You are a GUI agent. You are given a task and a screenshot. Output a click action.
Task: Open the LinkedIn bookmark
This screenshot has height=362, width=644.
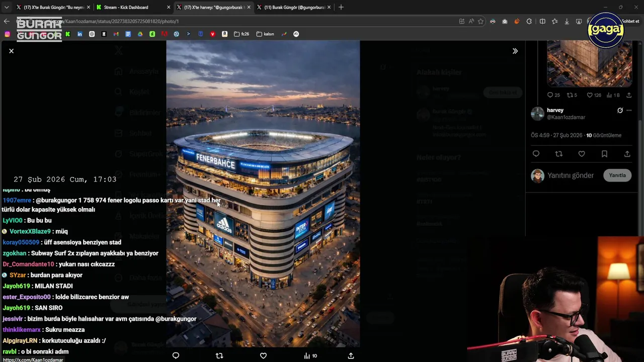[79, 34]
